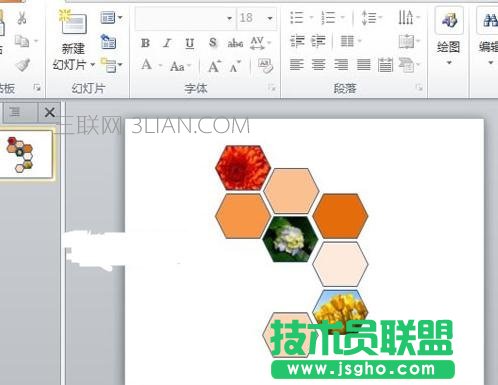Click the Line Spacing icon
This screenshot has width=498, height=385.
pyautogui.click(x=369, y=17)
